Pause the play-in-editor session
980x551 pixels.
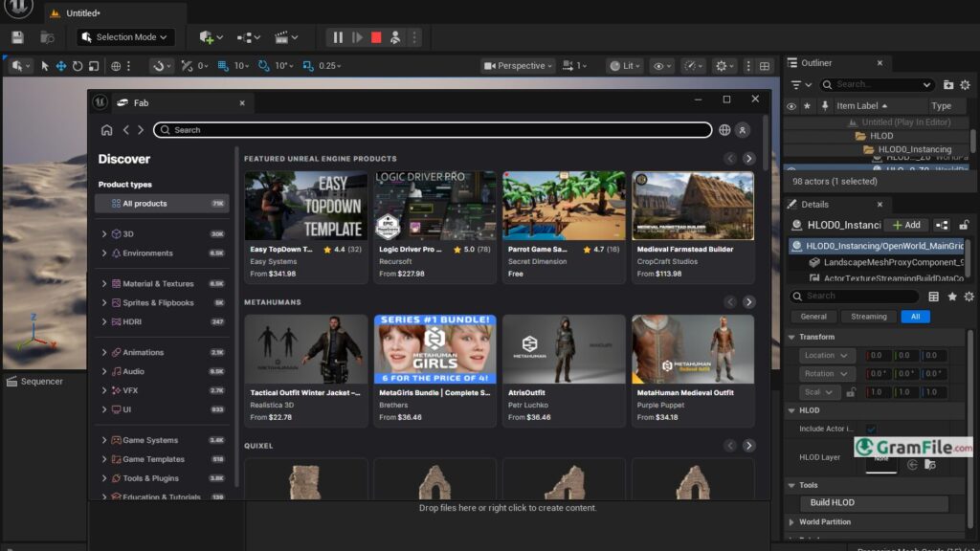338,37
